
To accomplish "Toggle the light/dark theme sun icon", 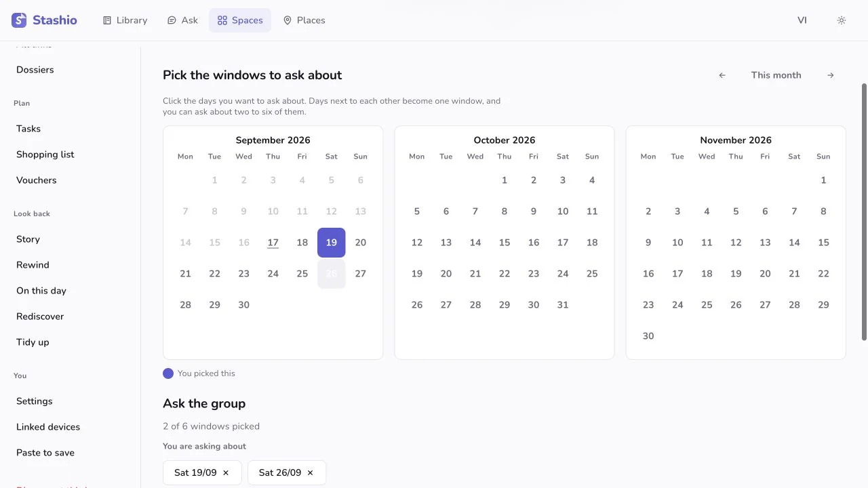I will click(x=842, y=20).
